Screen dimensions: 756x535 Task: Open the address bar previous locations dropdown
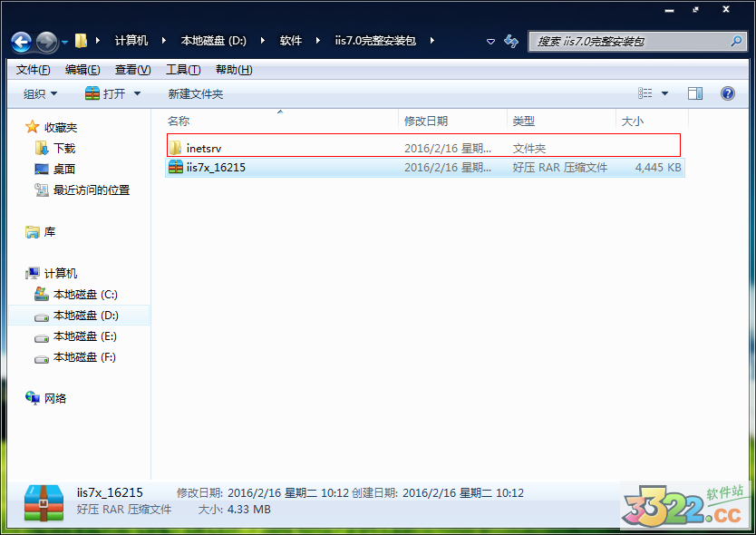[490, 42]
